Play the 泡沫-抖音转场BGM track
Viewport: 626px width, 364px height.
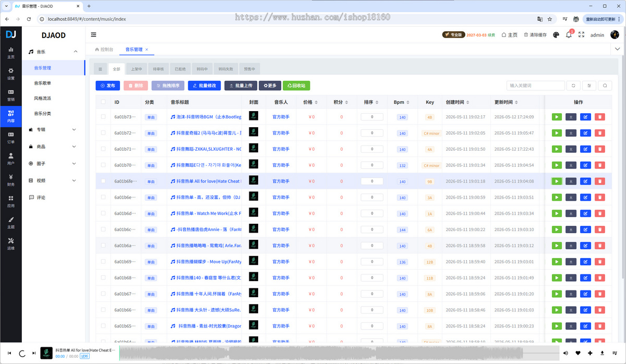[x=557, y=117]
